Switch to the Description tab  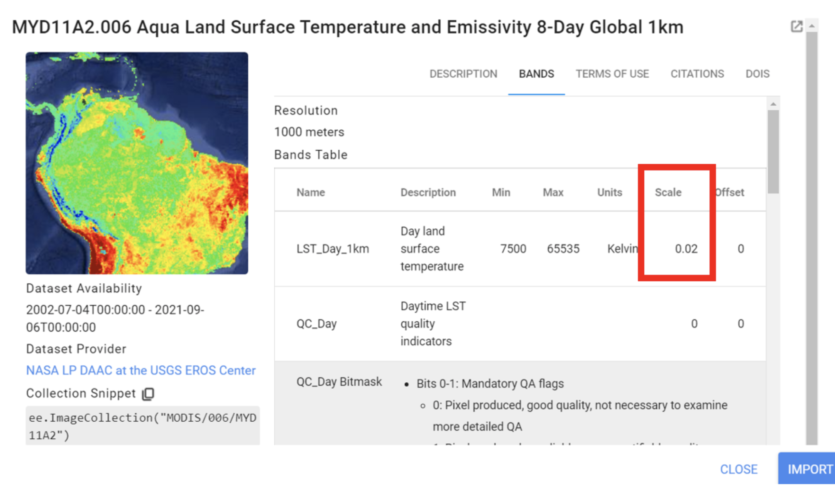[463, 74]
